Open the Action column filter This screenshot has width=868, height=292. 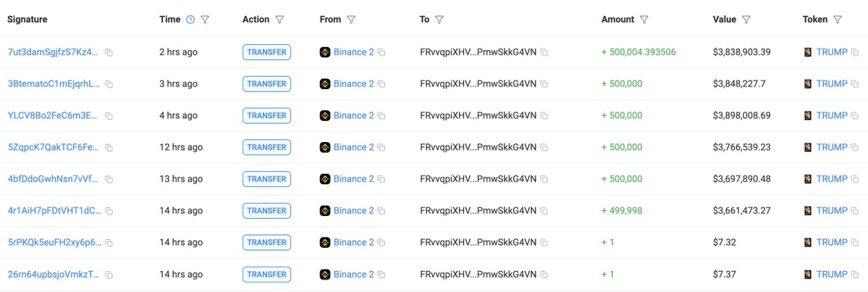pos(280,20)
